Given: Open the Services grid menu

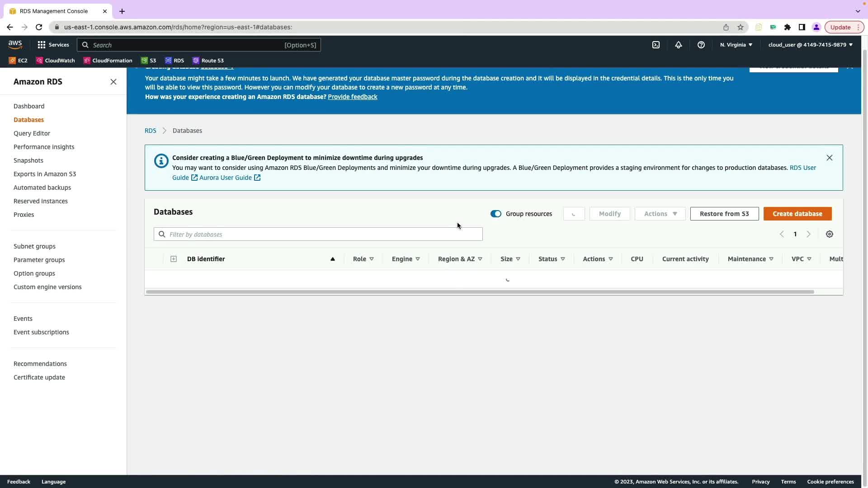Looking at the screenshot, I should click(53, 45).
